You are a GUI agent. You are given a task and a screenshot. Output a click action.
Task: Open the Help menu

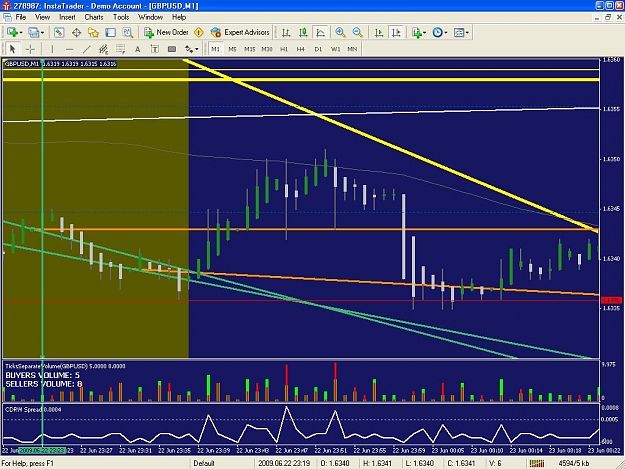[x=179, y=17]
